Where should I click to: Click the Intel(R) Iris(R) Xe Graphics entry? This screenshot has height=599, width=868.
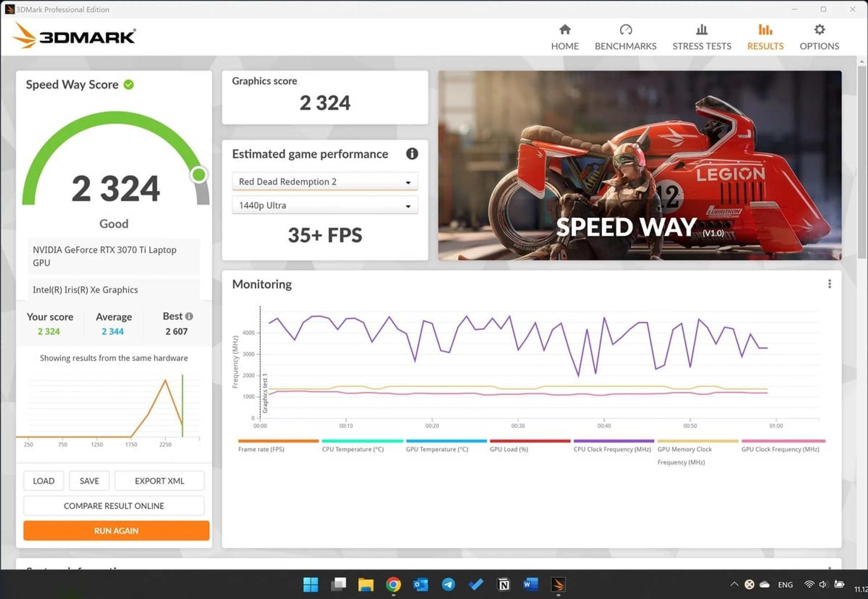(x=113, y=290)
